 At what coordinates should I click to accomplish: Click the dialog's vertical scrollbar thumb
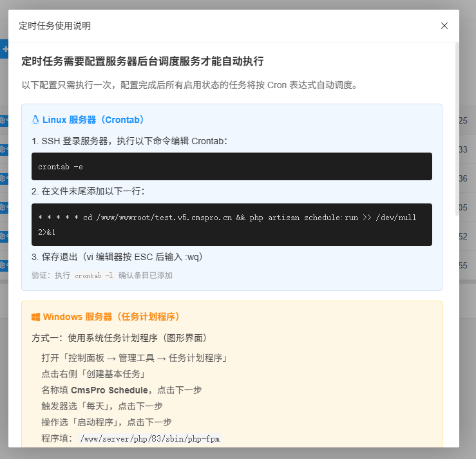[x=457, y=129]
